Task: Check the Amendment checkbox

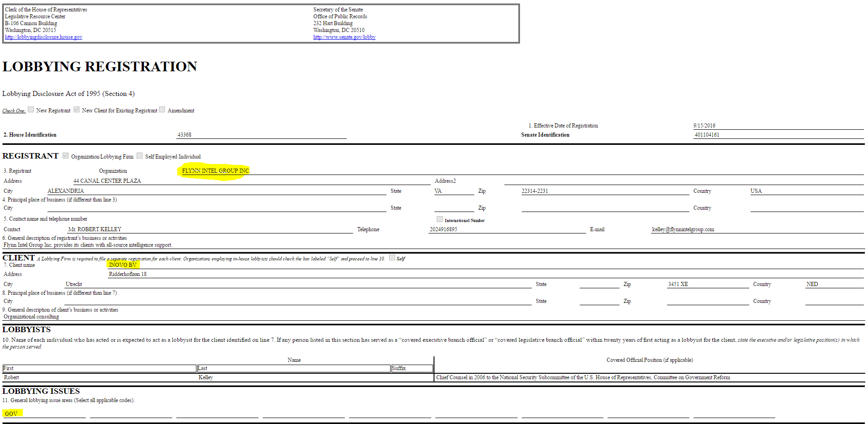Action: [162, 109]
